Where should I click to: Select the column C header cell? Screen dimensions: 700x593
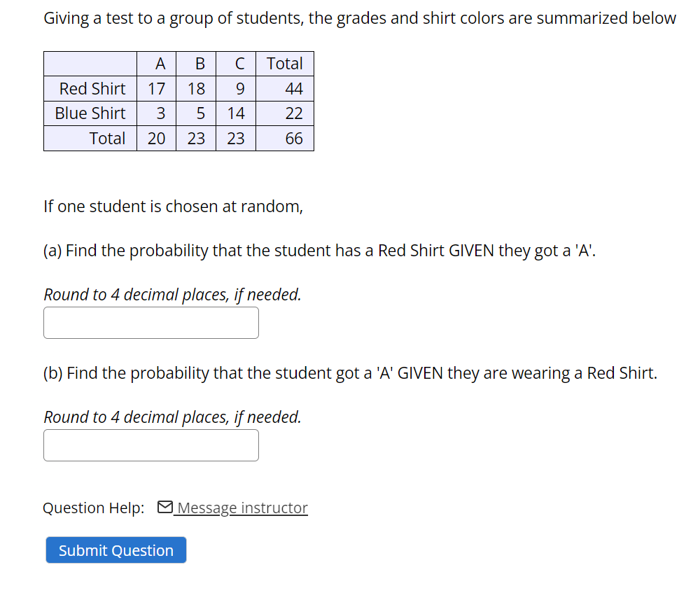click(236, 64)
